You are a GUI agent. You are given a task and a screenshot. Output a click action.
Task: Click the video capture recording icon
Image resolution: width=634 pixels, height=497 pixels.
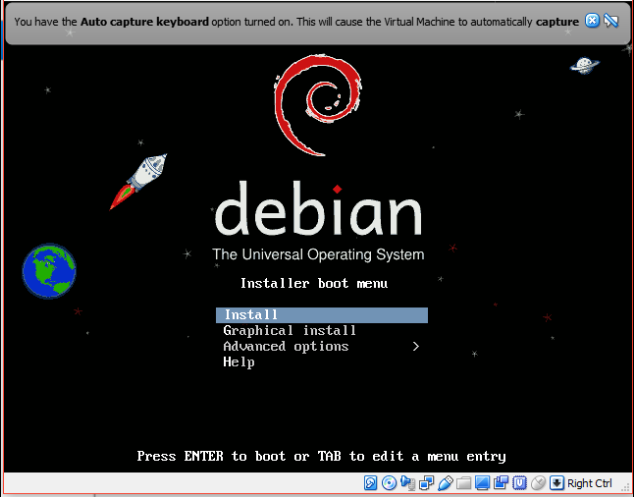pos(501,483)
